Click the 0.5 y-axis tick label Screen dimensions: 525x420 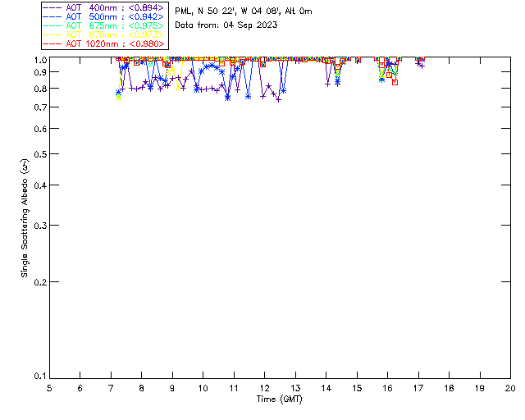click(40, 154)
